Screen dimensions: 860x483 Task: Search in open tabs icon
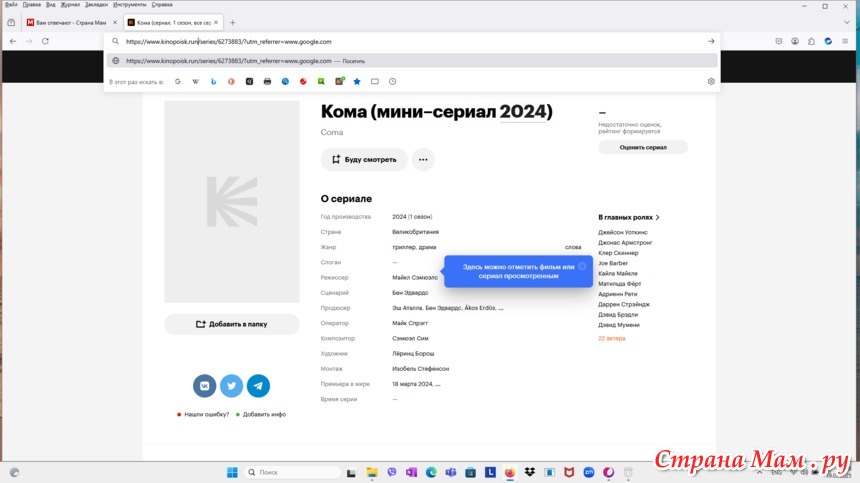point(375,81)
